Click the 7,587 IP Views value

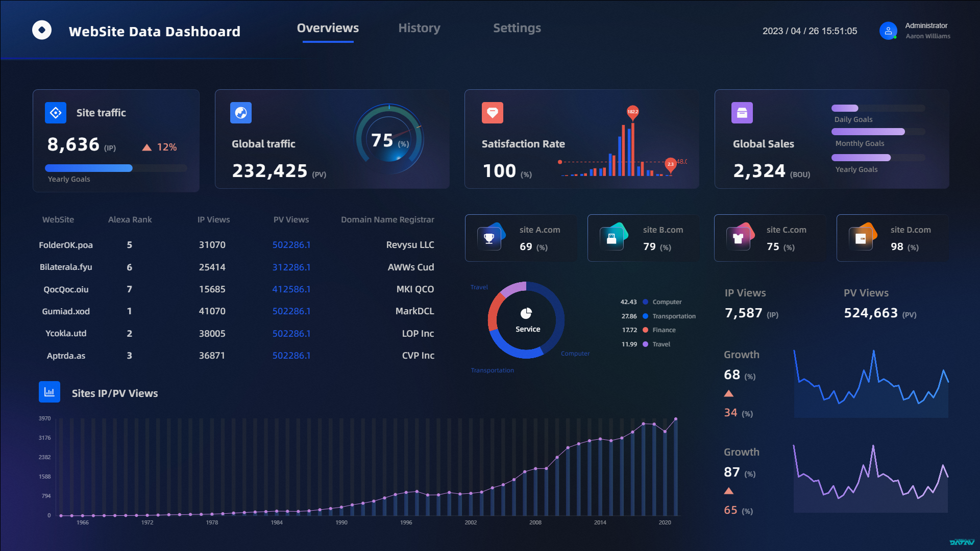point(744,313)
